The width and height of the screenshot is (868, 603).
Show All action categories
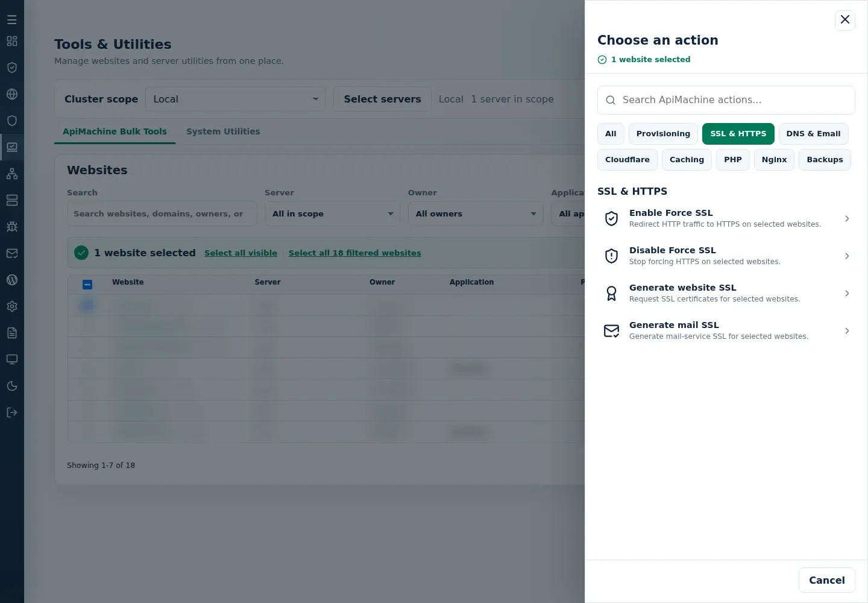tap(611, 134)
